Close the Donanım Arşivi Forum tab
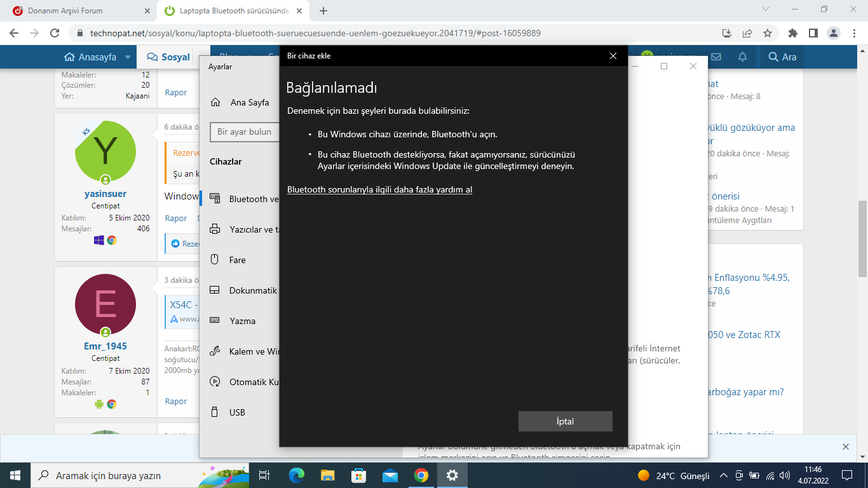The width and height of the screenshot is (868, 488). [147, 11]
